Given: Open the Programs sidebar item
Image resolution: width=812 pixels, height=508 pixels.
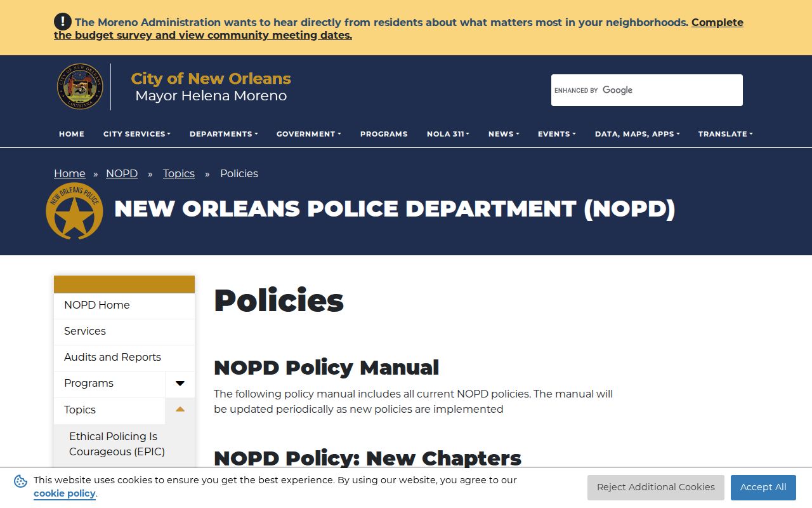Looking at the screenshot, I should coord(110,384).
